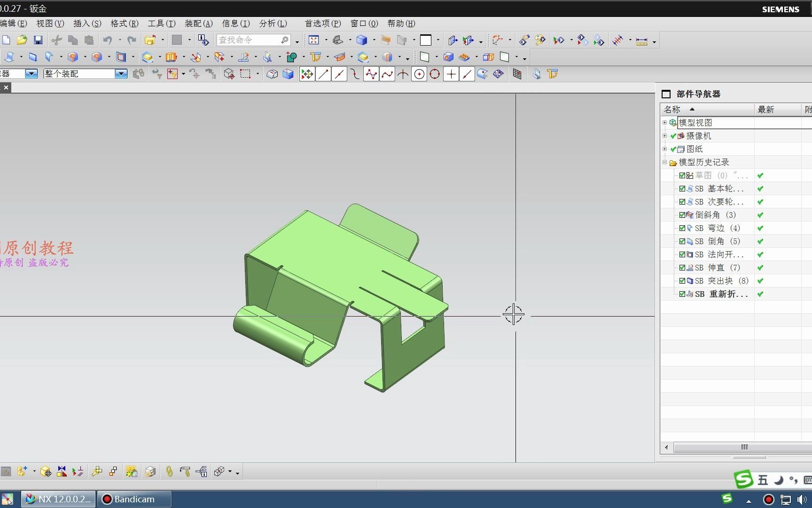Open the 整个装配 selection scope dropdown
812x508 pixels.
click(x=121, y=74)
